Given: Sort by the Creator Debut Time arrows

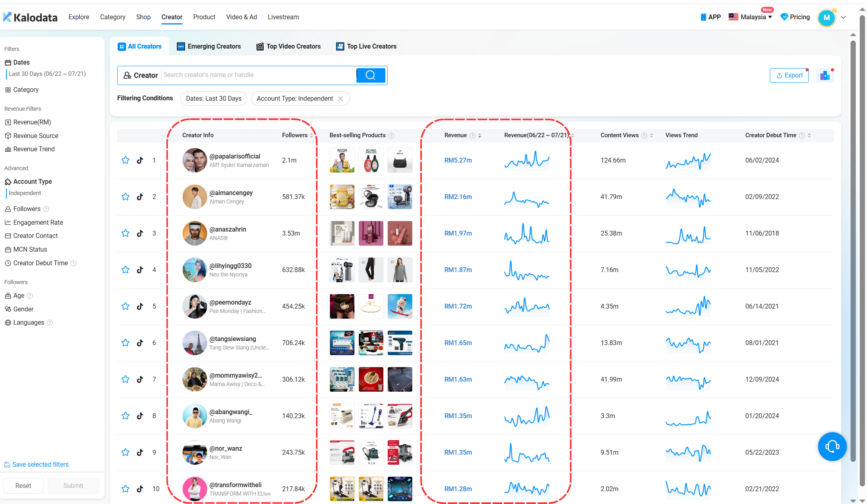Looking at the screenshot, I should point(809,136).
